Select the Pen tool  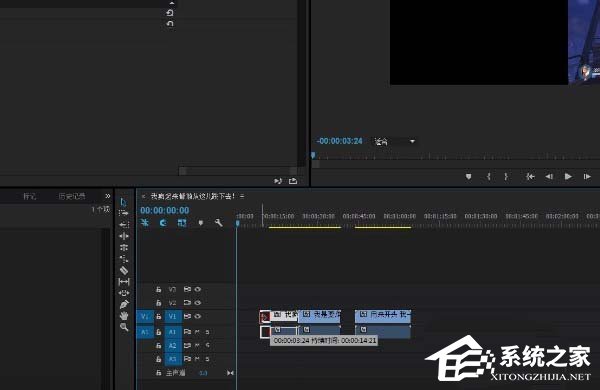(x=124, y=304)
